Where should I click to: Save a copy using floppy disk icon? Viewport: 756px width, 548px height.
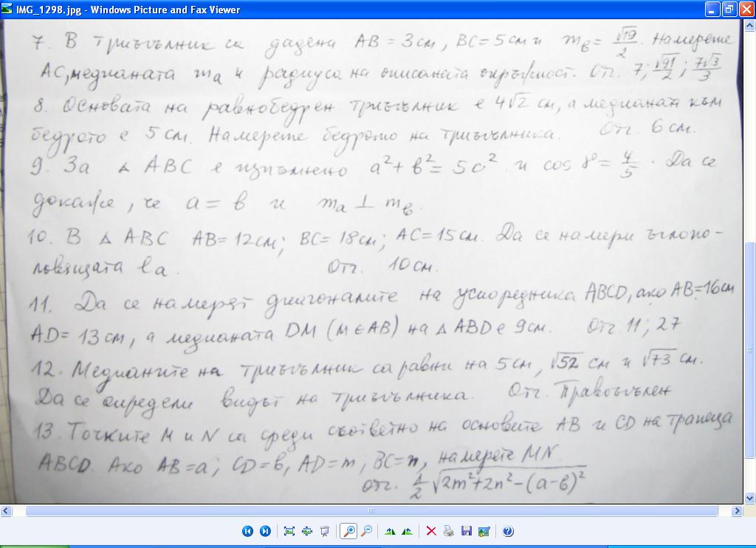click(467, 531)
